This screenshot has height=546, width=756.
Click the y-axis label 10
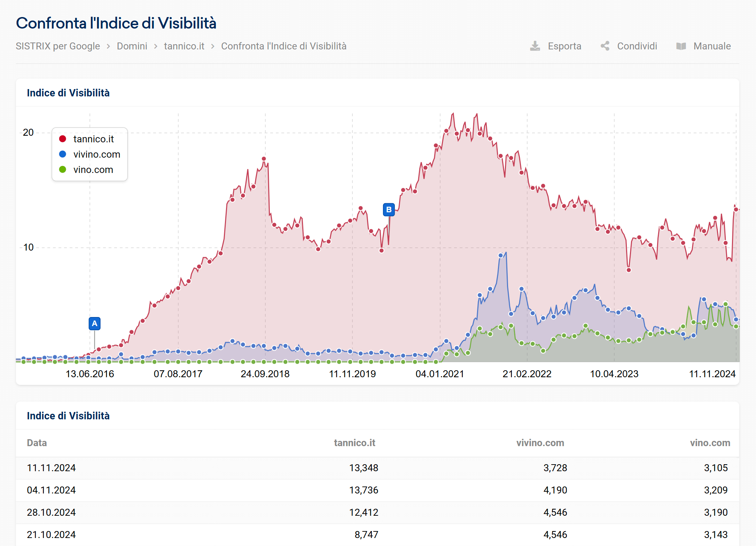click(x=28, y=247)
